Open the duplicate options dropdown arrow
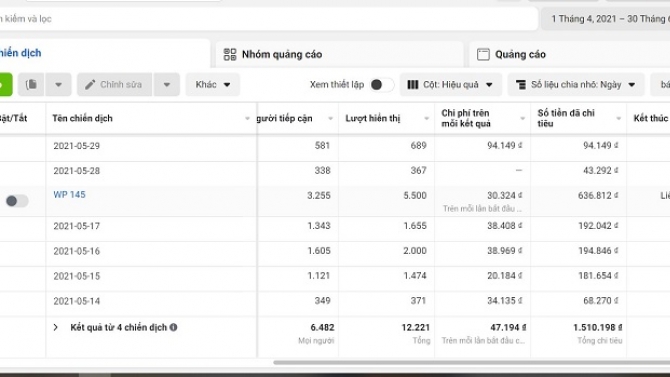This screenshot has height=377, width=670. (x=59, y=85)
